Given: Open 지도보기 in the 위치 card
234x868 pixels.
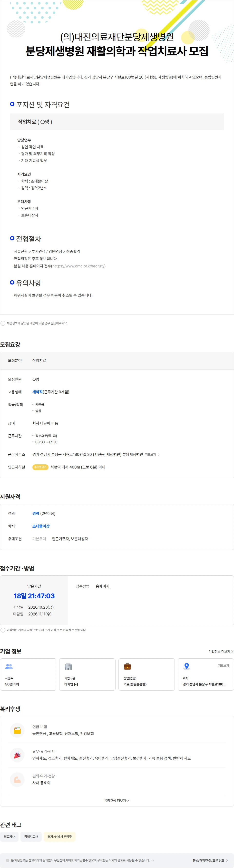Looking at the screenshot, I should (223, 665).
